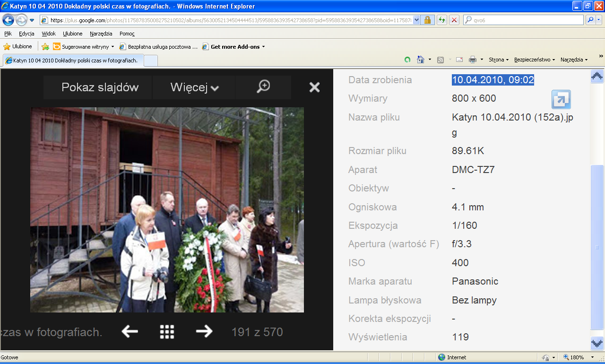Go to the next photo arrow

(x=204, y=332)
